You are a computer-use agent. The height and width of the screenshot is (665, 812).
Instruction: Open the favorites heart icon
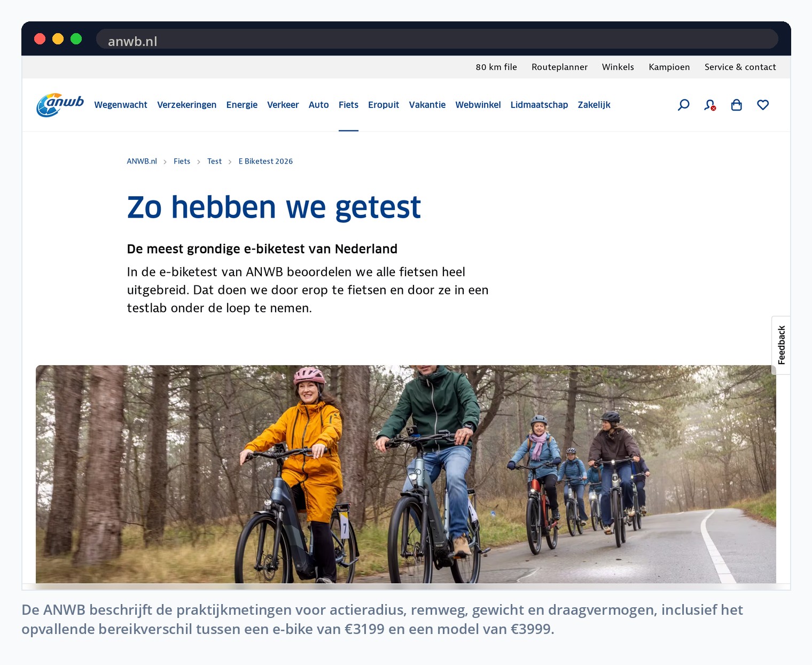[763, 105]
